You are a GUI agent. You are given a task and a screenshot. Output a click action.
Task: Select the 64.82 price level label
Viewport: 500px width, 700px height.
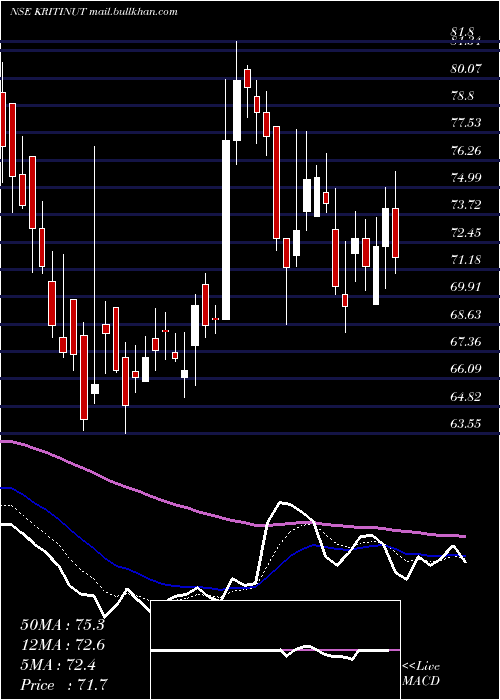pyautogui.click(x=467, y=396)
